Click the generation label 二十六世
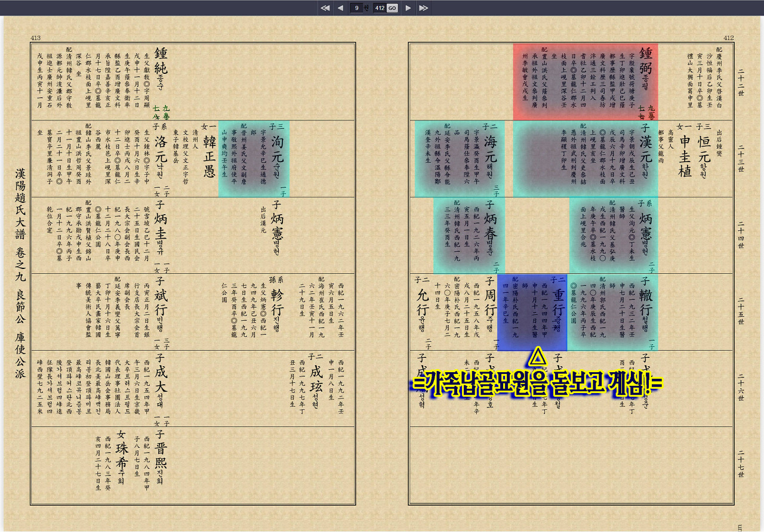The image size is (764, 532). pyautogui.click(x=741, y=388)
